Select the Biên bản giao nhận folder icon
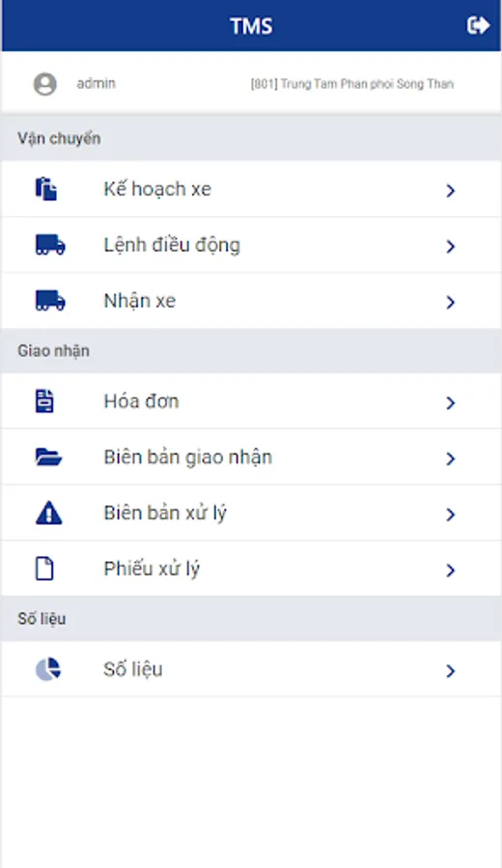 (x=49, y=457)
